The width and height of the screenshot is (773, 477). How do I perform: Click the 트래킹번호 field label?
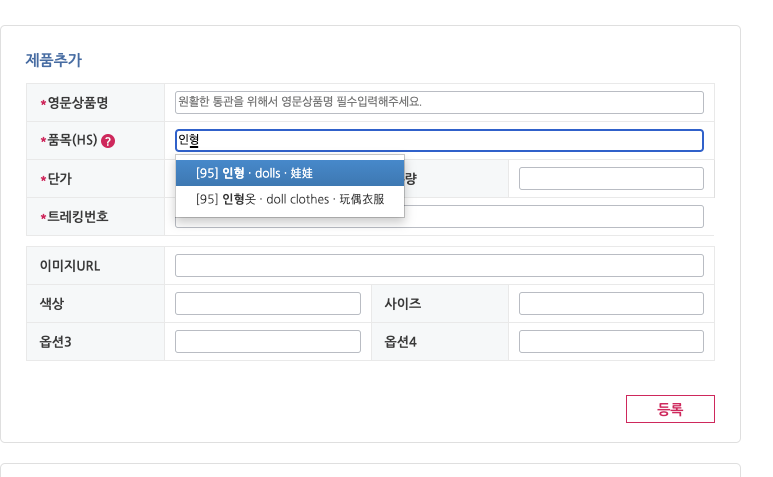click(77, 217)
